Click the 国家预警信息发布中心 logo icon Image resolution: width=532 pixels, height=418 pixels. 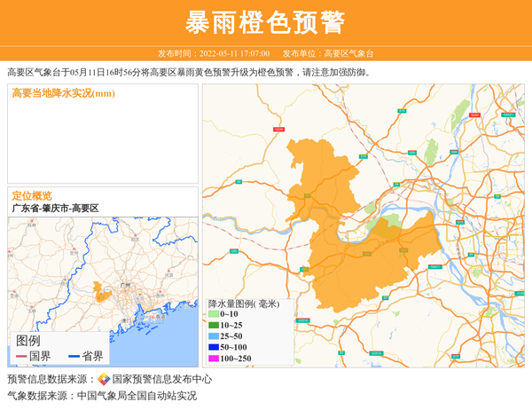tap(104, 379)
